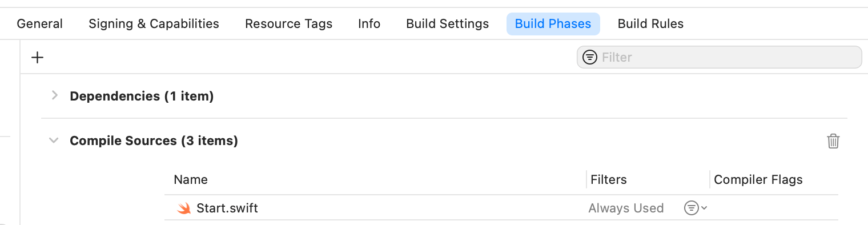Open platform filter icon for Start.swift
Screen dimensions: 868x225
coord(691,208)
